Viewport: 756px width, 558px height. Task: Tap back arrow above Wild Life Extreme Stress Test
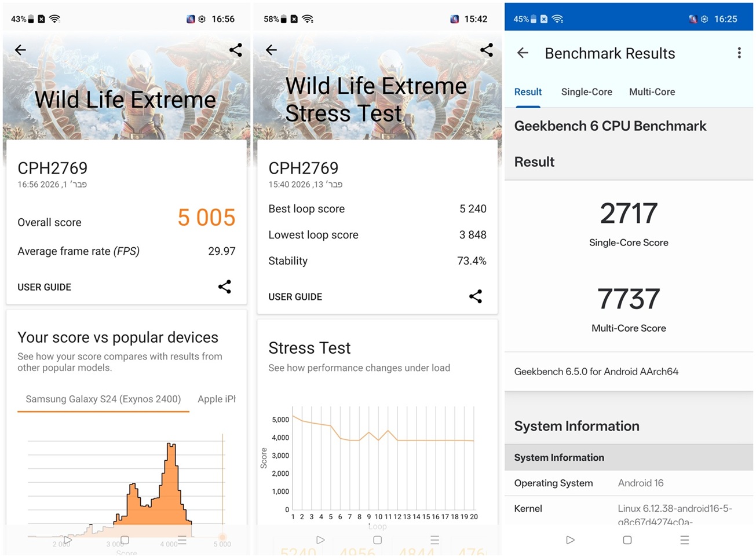(x=271, y=50)
